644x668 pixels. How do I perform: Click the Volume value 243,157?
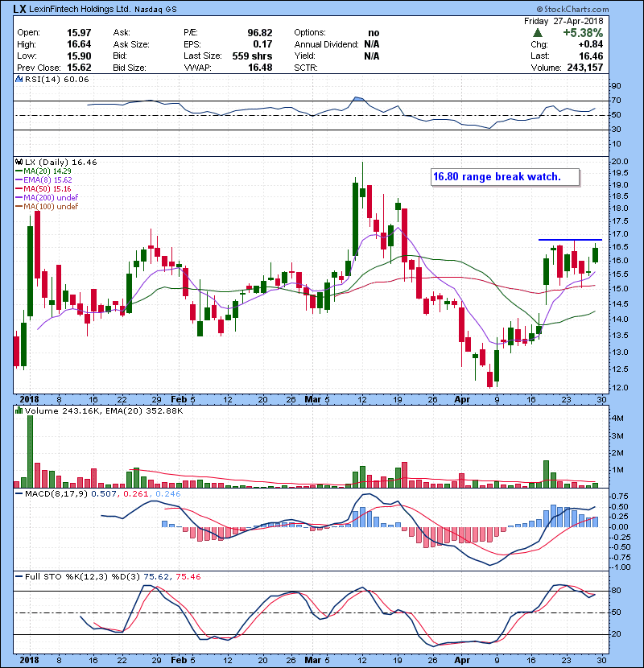point(584,68)
